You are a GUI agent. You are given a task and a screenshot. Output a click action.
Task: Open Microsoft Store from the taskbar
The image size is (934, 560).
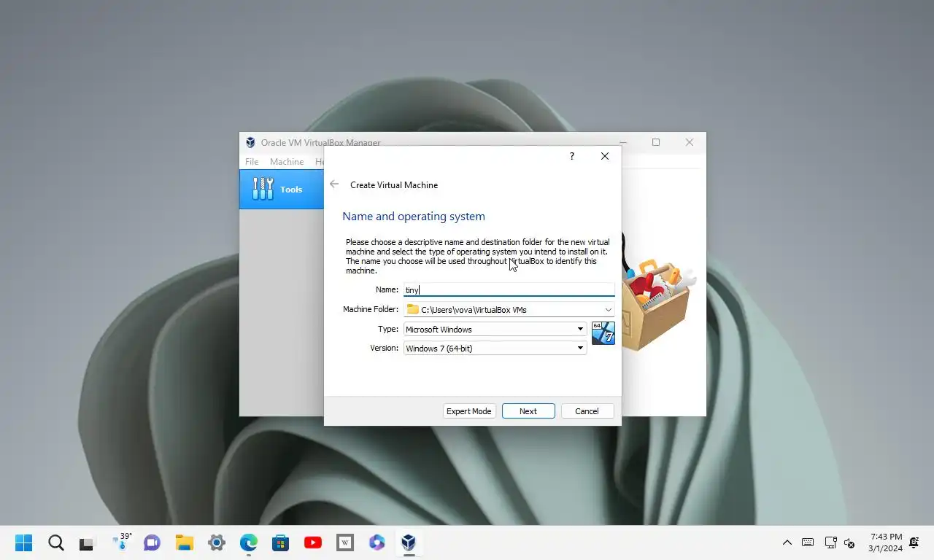click(x=281, y=542)
